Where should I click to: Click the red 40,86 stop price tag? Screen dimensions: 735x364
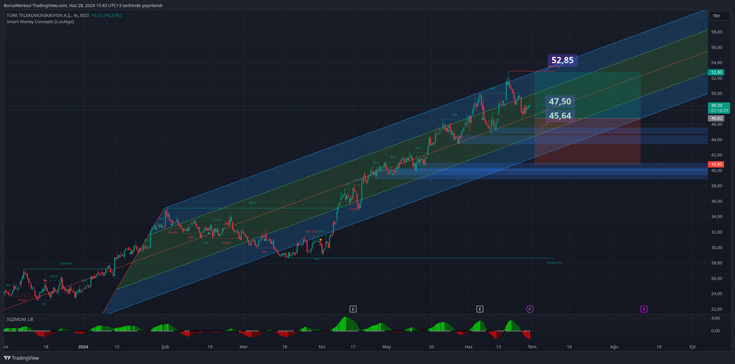(x=717, y=164)
